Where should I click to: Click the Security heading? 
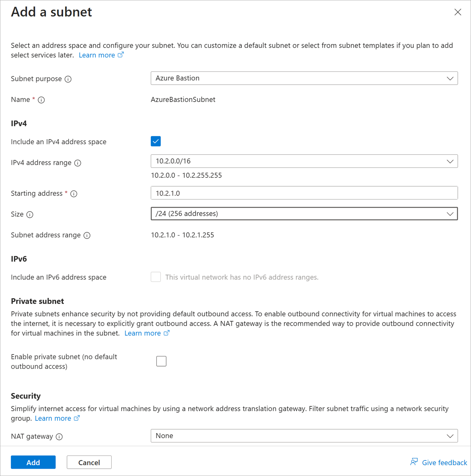tap(26, 396)
